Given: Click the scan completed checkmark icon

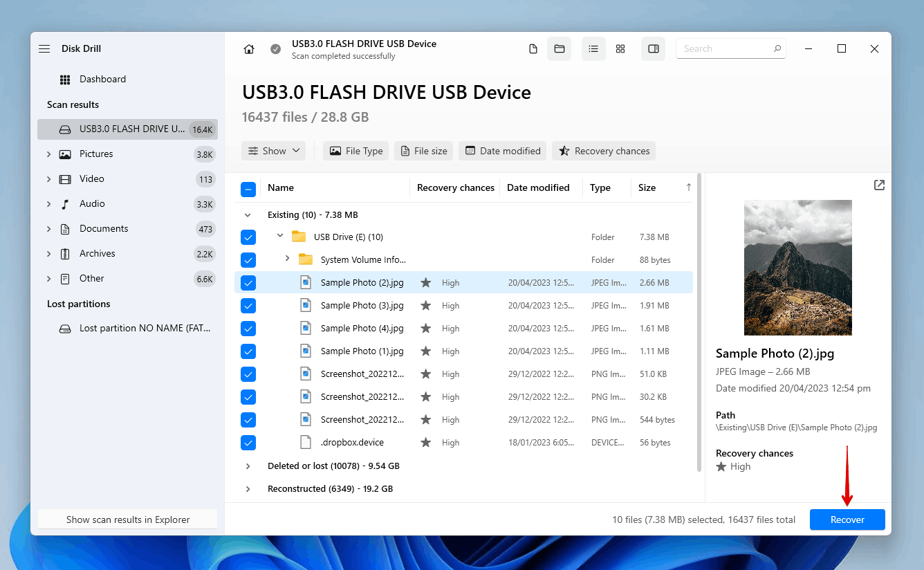Looking at the screenshot, I should [275, 49].
